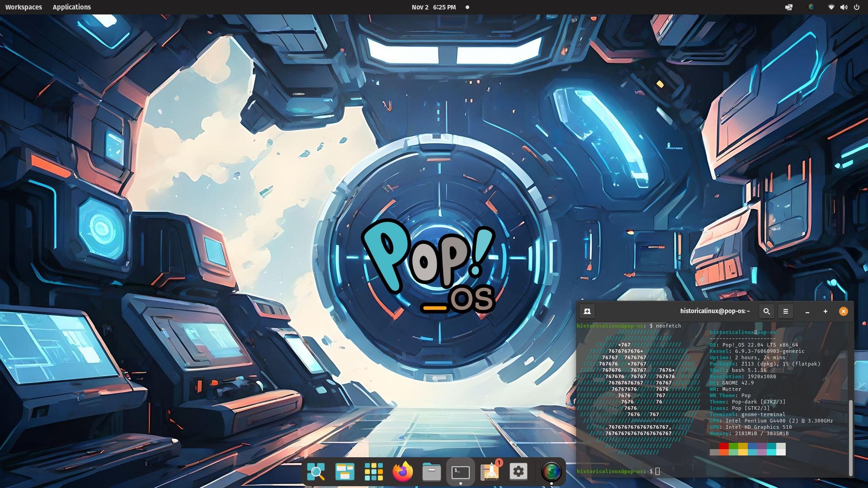Launch the Pop launcher search icon in dock
This screenshot has width=868, height=488.
pyautogui.click(x=316, y=472)
